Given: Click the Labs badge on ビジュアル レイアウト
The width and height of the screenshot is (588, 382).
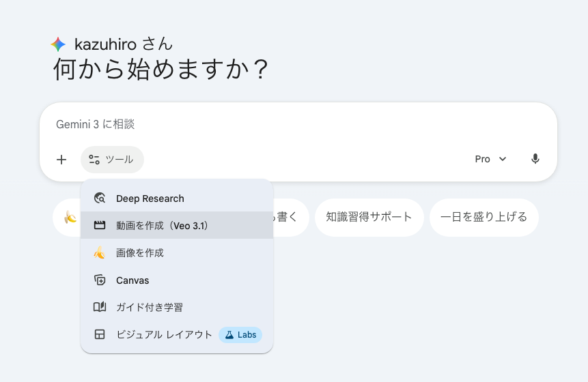Looking at the screenshot, I should coord(240,335).
